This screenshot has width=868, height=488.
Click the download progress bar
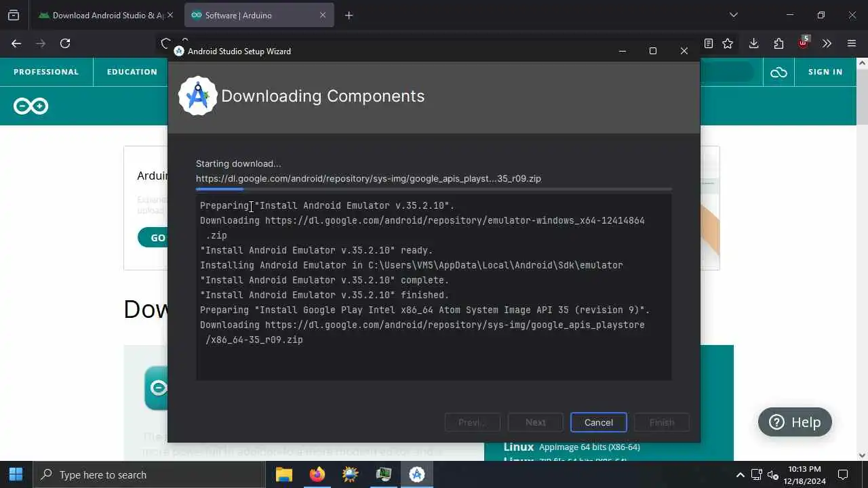(433, 189)
